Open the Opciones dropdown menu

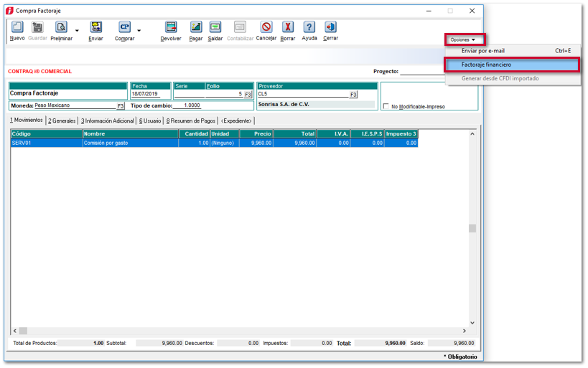click(465, 39)
